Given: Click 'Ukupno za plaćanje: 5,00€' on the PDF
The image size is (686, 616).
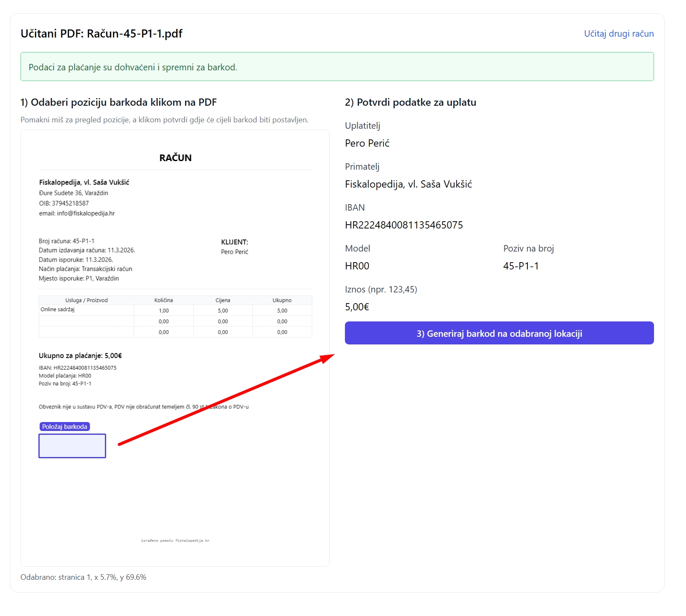Looking at the screenshot, I should pos(80,356).
